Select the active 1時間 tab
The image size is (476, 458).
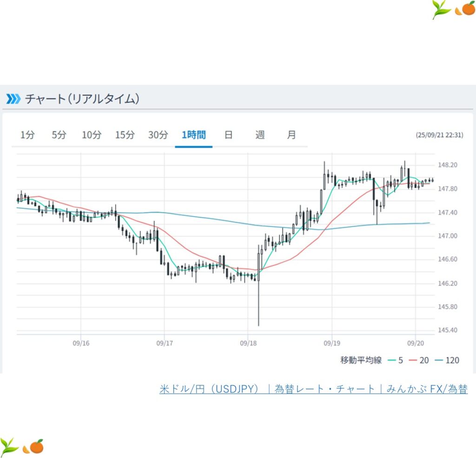click(194, 135)
